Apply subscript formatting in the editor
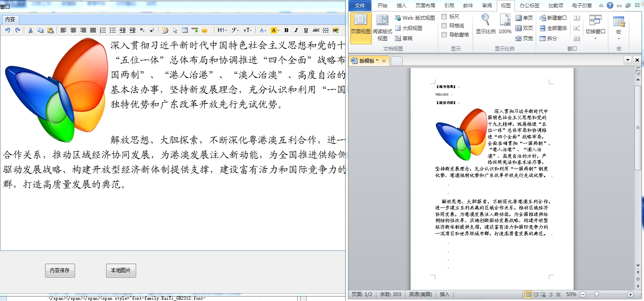This screenshot has height=301, width=644. point(142,30)
